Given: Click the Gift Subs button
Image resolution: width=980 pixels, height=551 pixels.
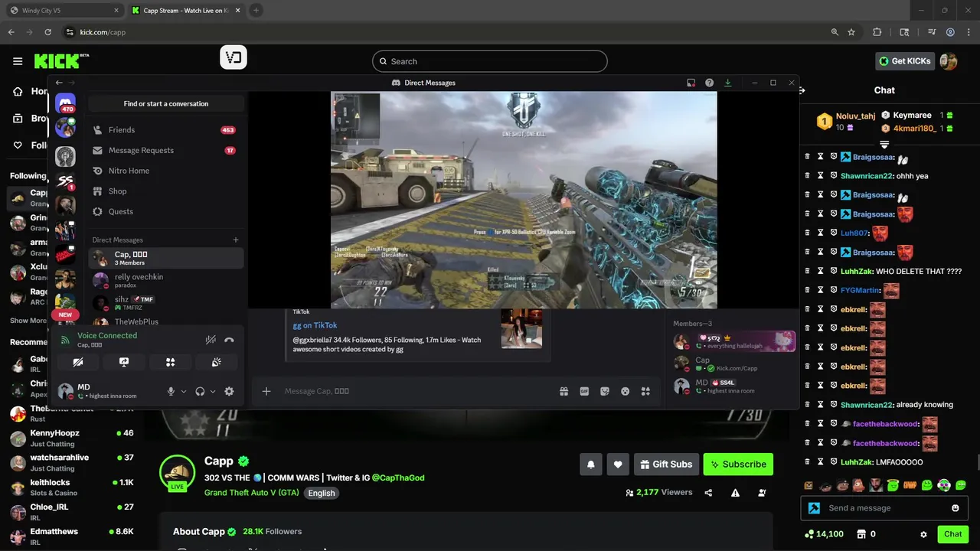Looking at the screenshot, I should coord(665,464).
